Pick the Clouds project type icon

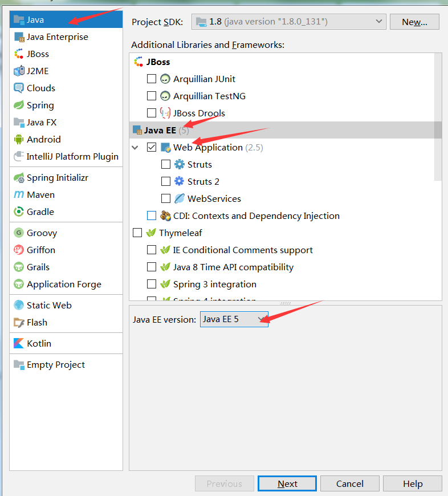pyautogui.click(x=19, y=88)
